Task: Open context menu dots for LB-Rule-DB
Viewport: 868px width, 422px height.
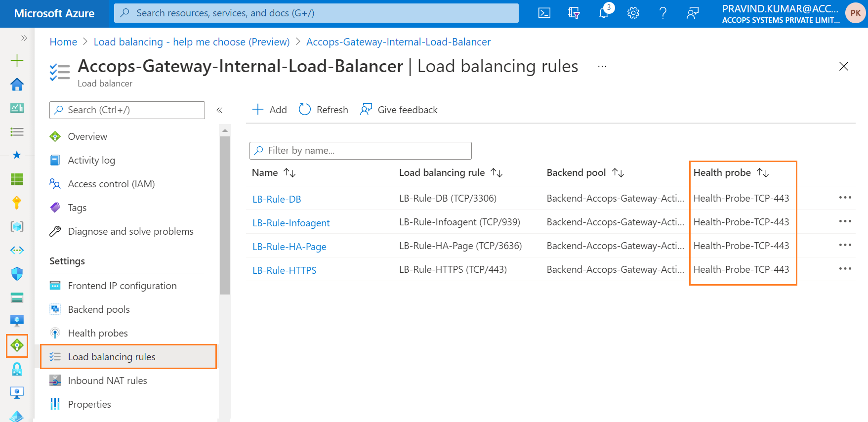Action: 845,198
